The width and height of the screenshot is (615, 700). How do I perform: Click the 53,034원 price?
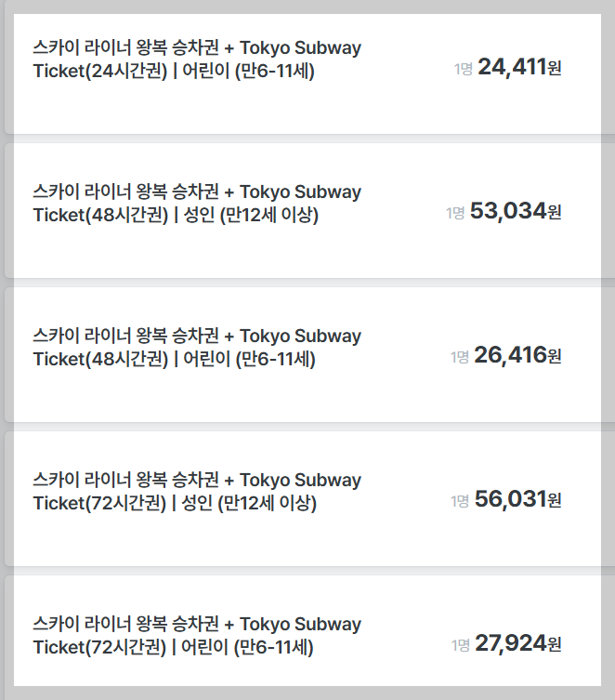coord(516,211)
